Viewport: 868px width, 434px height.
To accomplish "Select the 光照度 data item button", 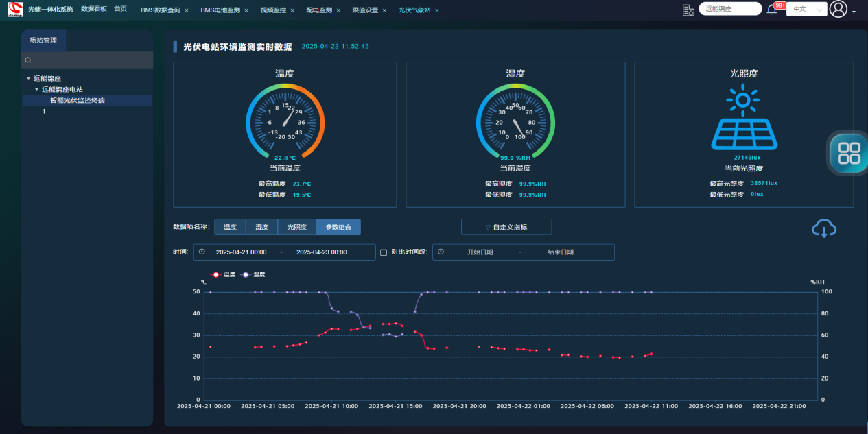I will 296,227.
